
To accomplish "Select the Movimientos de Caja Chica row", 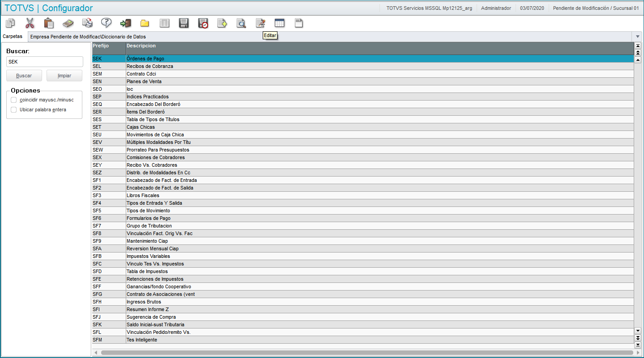I will (x=363, y=135).
